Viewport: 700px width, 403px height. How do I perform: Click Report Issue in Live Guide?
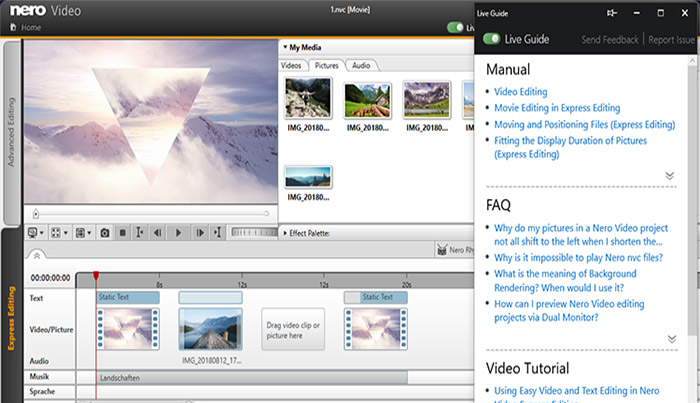point(671,40)
